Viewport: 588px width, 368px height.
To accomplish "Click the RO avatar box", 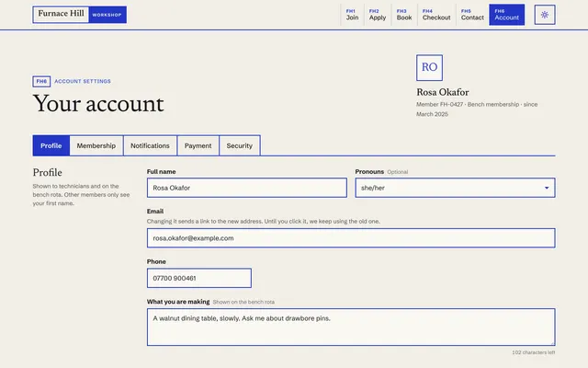I will coord(429,67).
